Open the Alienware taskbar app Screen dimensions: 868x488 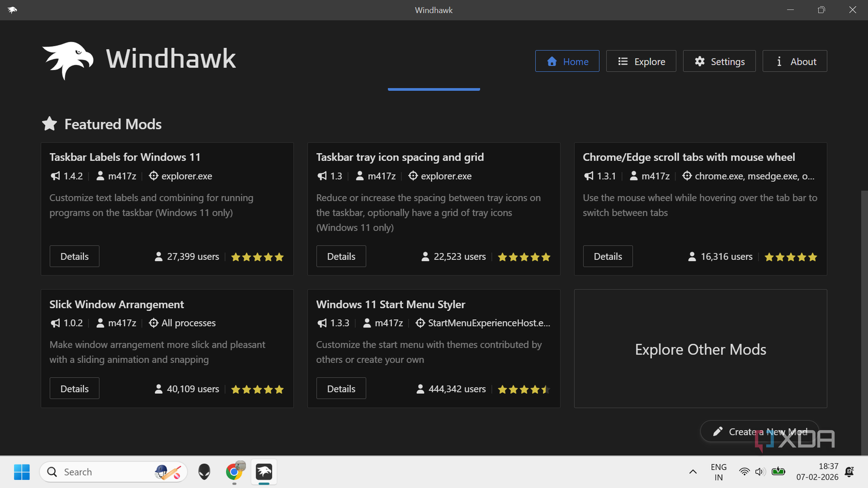point(204,472)
